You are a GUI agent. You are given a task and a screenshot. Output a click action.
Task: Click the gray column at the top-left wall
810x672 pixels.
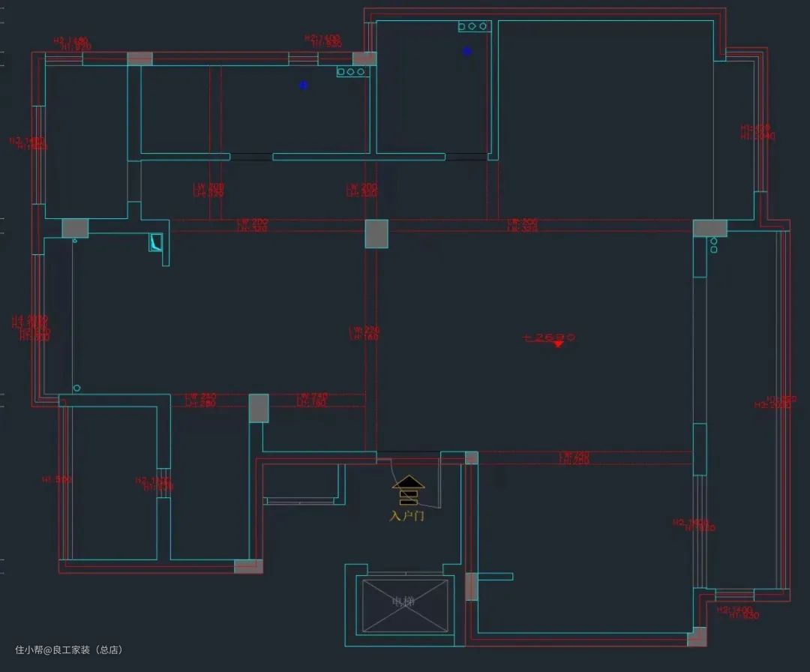[x=139, y=58]
